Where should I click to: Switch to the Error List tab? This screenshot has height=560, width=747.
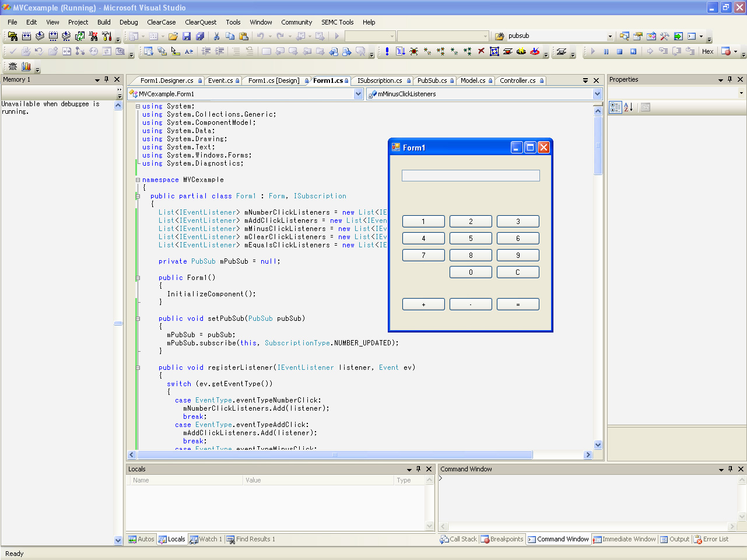point(711,540)
